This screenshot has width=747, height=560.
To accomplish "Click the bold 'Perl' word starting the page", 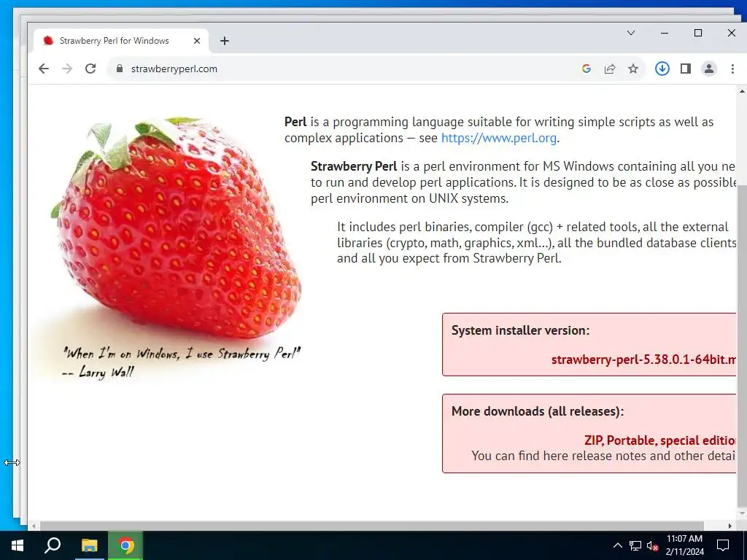I will pyautogui.click(x=295, y=122).
